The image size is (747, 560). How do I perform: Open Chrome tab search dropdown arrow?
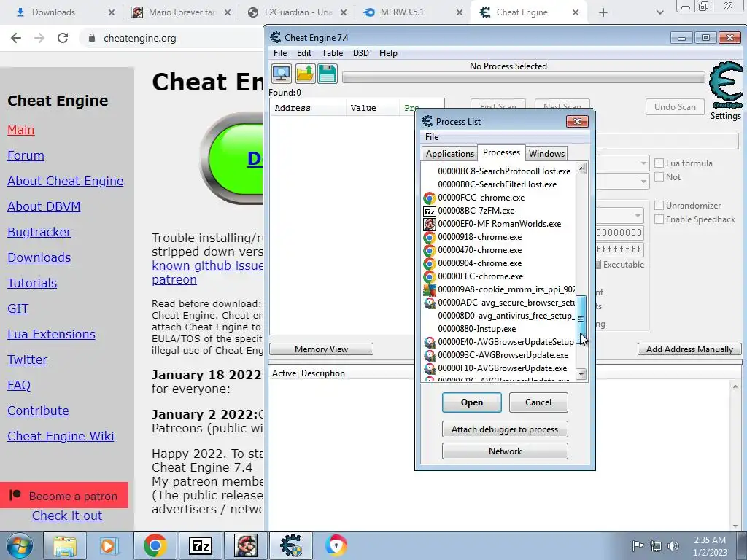659,12
